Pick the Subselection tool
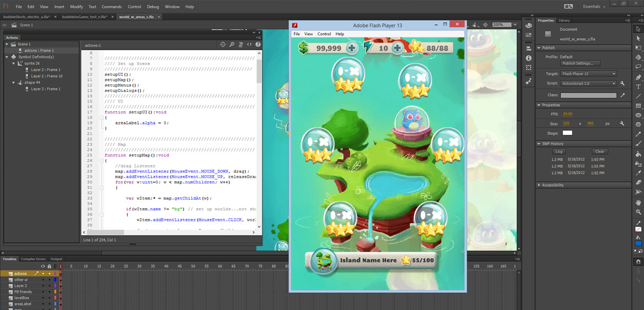 click(638, 38)
